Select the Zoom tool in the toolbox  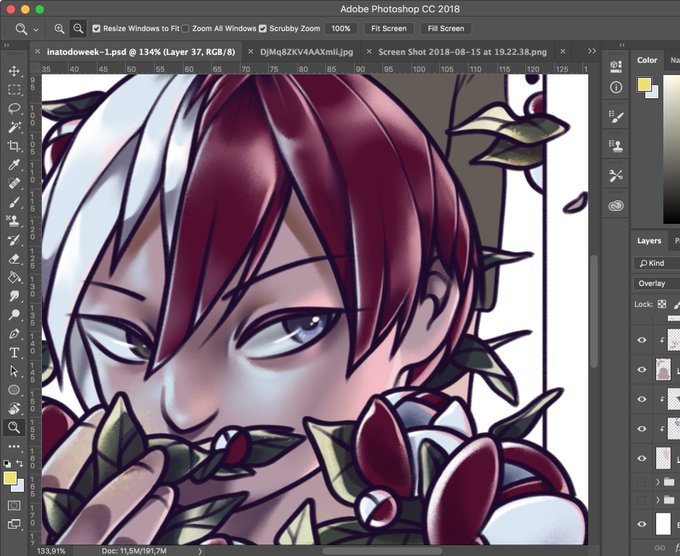[14, 428]
